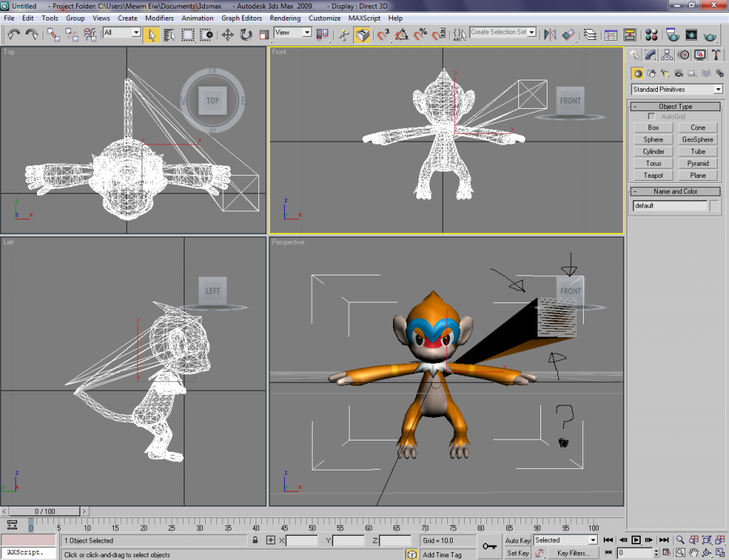Toggle Percent Snap
This screenshot has height=560, width=729.
[420, 35]
